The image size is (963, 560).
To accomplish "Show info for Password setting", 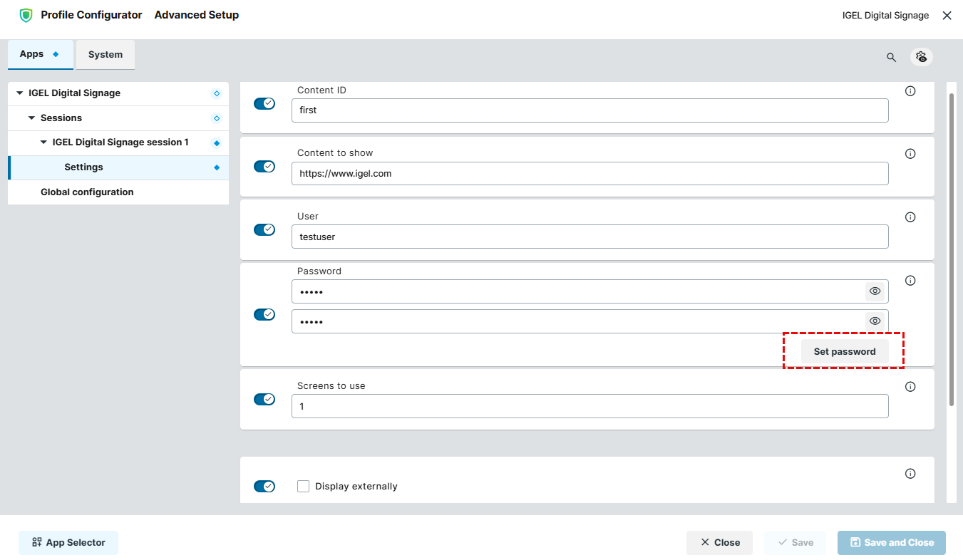I will point(910,281).
